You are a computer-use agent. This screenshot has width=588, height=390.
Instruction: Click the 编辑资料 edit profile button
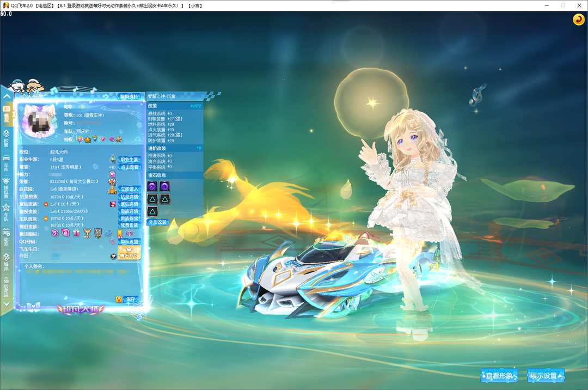click(x=130, y=97)
